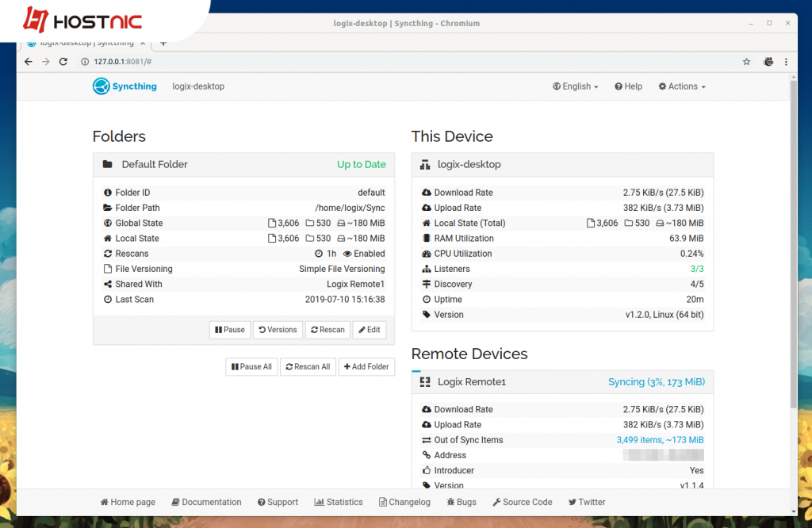Viewport: 812px width, 528px height.
Task: Click the Address link icon
Action: 426,455
